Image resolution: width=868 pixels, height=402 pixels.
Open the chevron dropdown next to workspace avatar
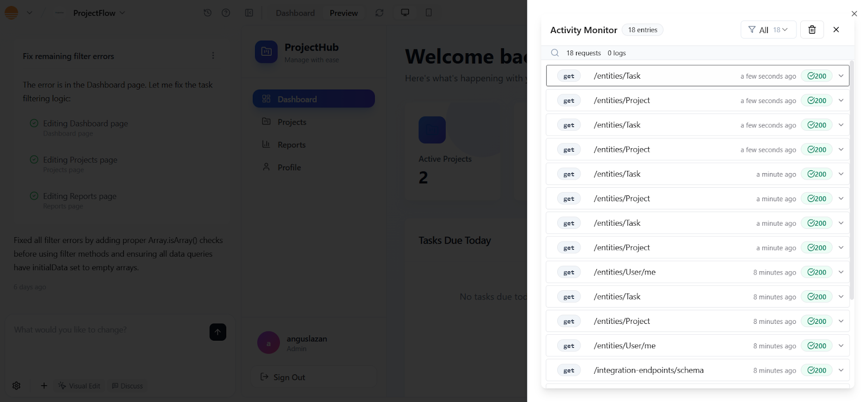point(30,12)
